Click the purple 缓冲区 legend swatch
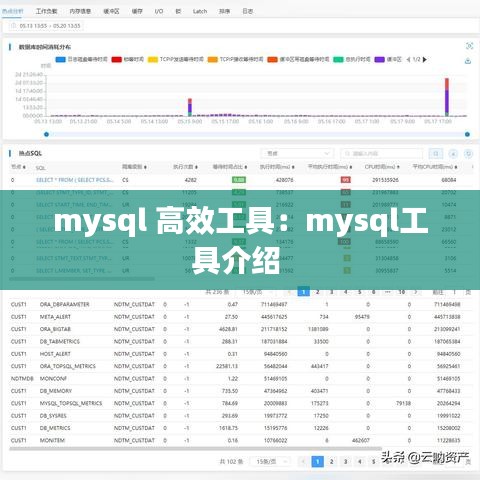This screenshot has height=480, width=480. click(379, 59)
